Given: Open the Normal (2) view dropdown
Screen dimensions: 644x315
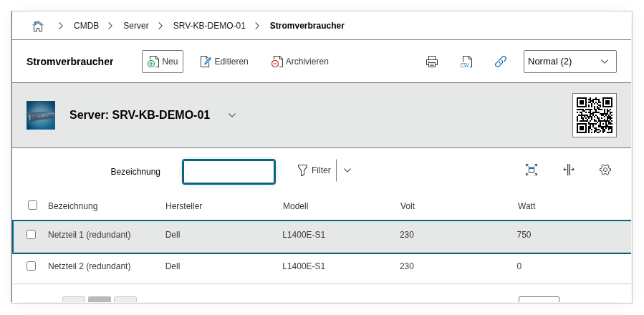Looking at the screenshot, I should 569,62.
